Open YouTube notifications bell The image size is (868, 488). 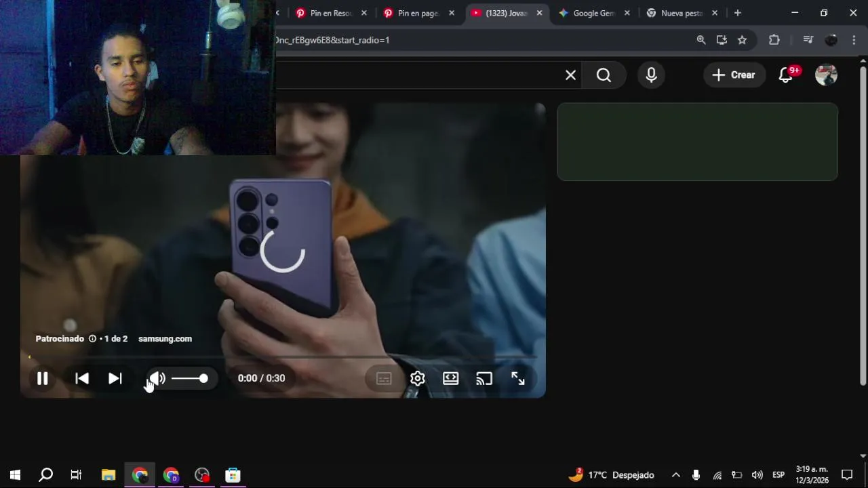(x=786, y=75)
